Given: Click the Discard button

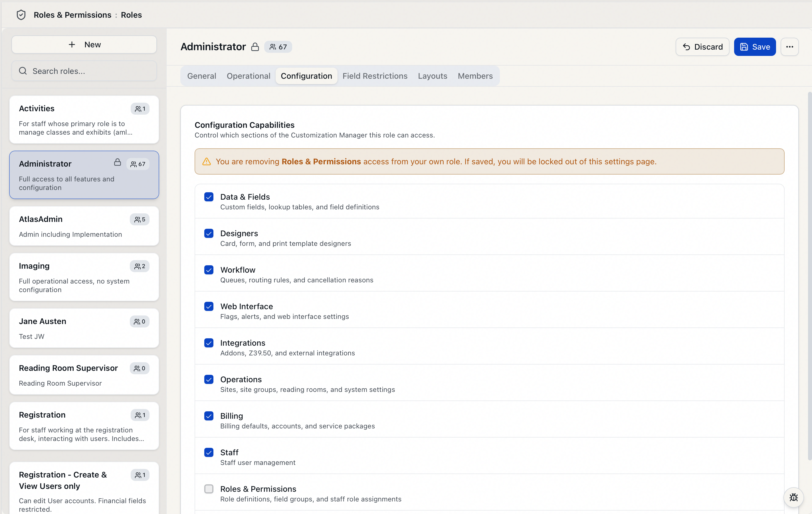Looking at the screenshot, I should point(702,47).
